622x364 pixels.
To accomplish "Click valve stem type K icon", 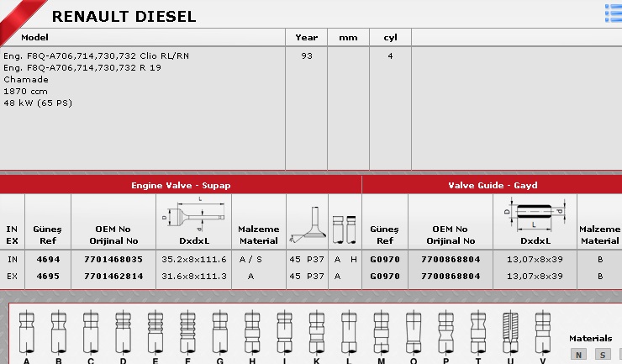I will coord(316,332).
